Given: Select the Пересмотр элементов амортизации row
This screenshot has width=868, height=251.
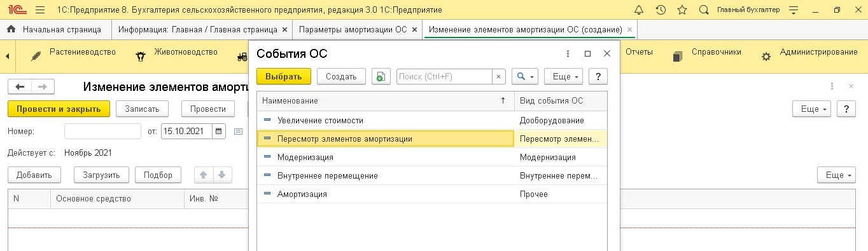Looking at the screenshot, I should (432, 139).
